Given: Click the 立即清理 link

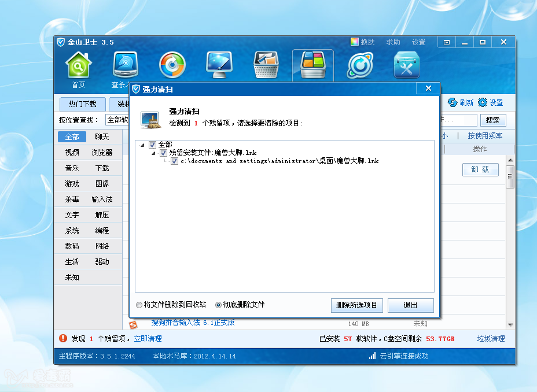Looking at the screenshot, I should click(148, 339).
